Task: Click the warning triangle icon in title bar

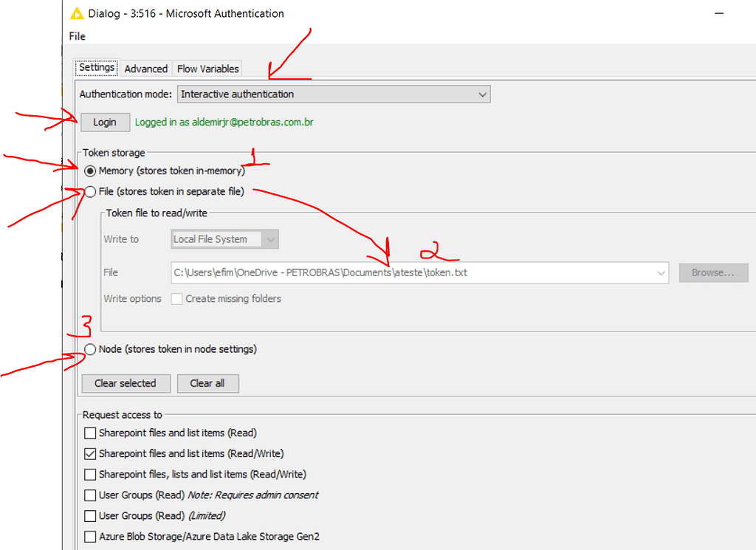Action: (x=77, y=13)
